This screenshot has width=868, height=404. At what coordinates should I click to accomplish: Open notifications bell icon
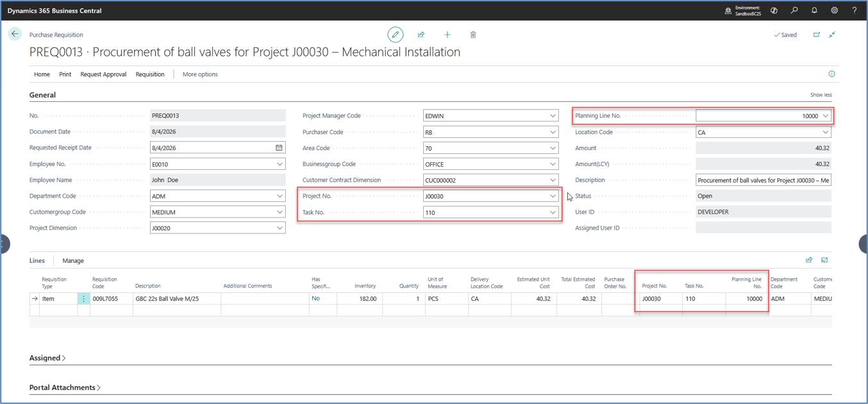pyautogui.click(x=814, y=10)
